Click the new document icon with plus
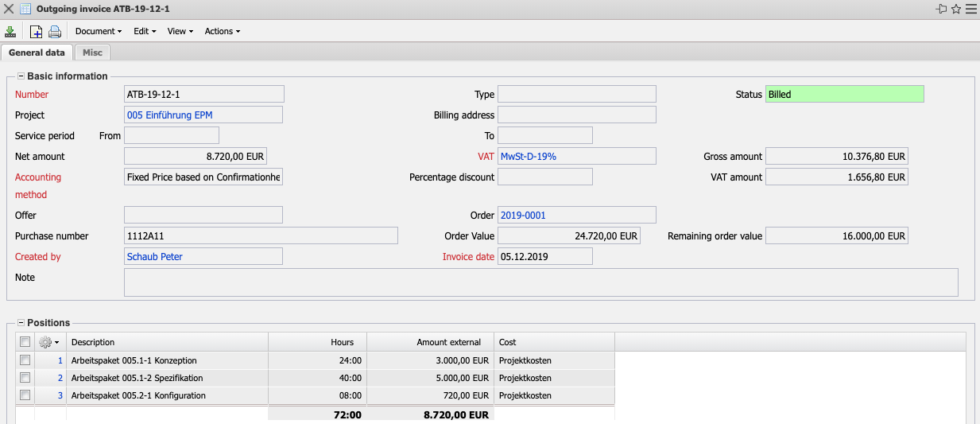 36,32
